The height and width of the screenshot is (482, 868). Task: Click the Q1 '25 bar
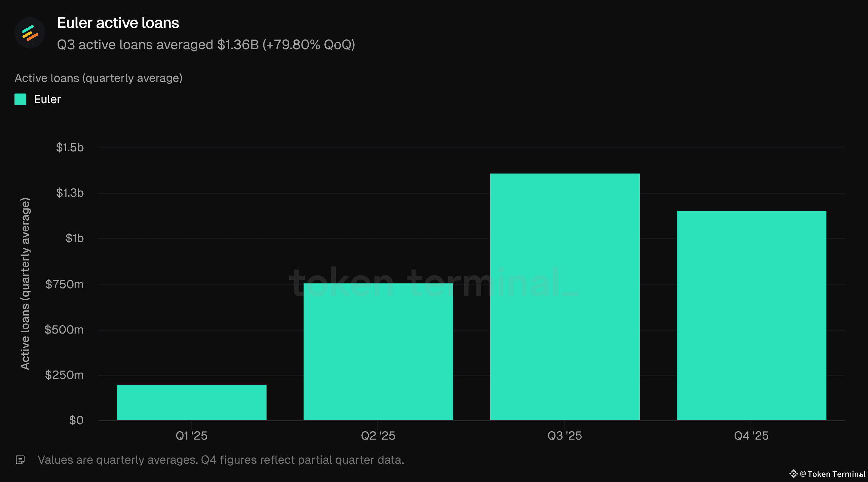pos(191,402)
